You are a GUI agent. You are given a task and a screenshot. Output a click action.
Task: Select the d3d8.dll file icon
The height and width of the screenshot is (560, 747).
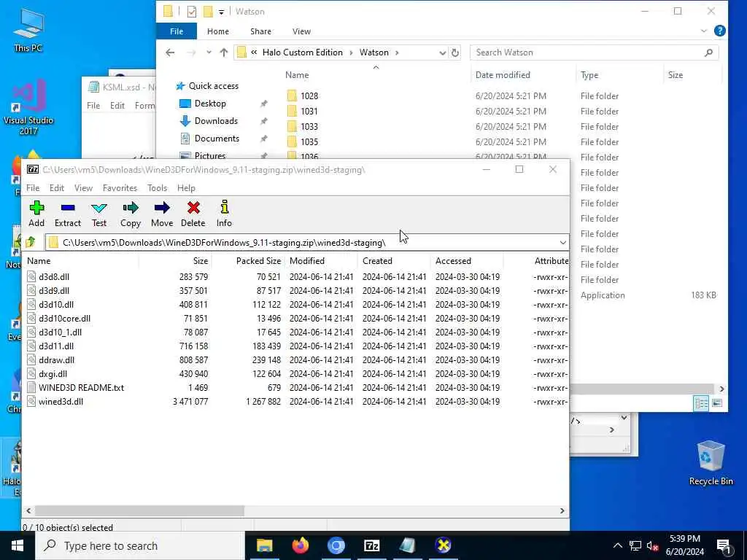(x=31, y=276)
